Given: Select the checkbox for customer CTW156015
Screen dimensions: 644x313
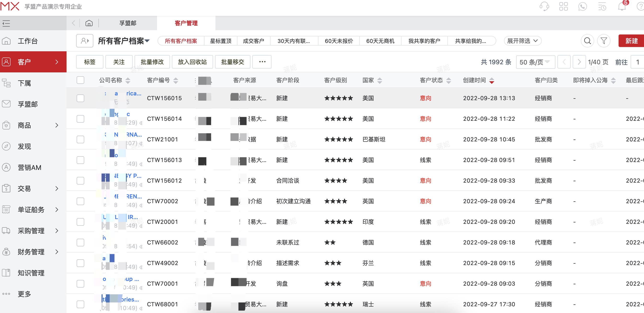Looking at the screenshot, I should click(80, 98).
